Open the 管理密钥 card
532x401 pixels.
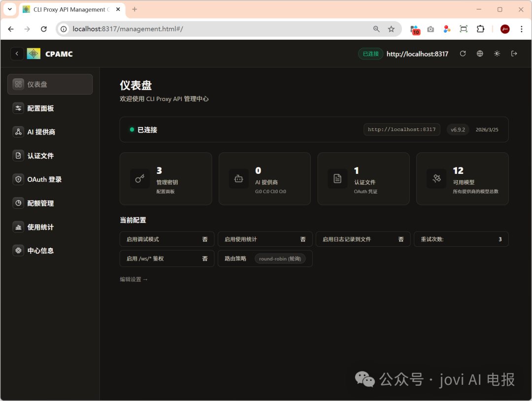(166, 178)
